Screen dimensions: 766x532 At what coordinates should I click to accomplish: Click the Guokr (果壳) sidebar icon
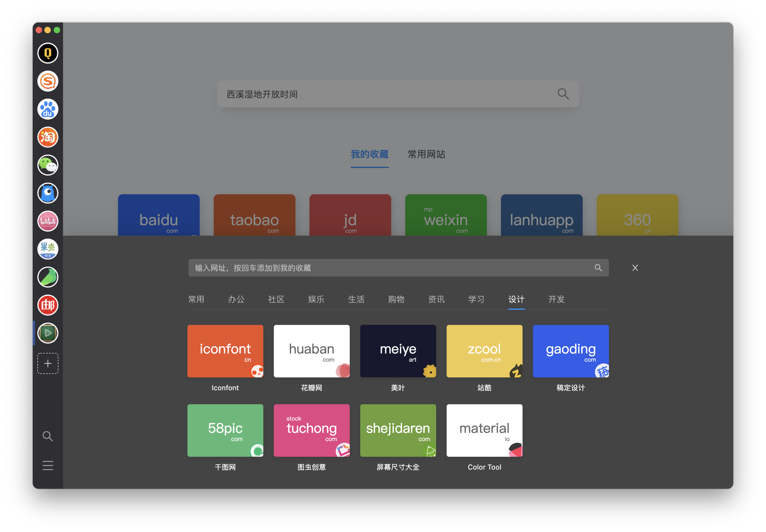[x=48, y=249]
